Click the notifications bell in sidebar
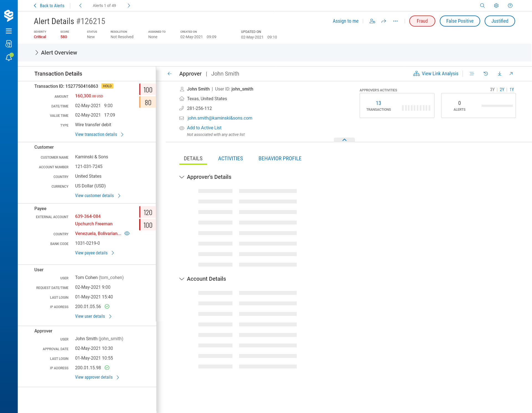Viewport: 532px width, 413px height. point(9,57)
